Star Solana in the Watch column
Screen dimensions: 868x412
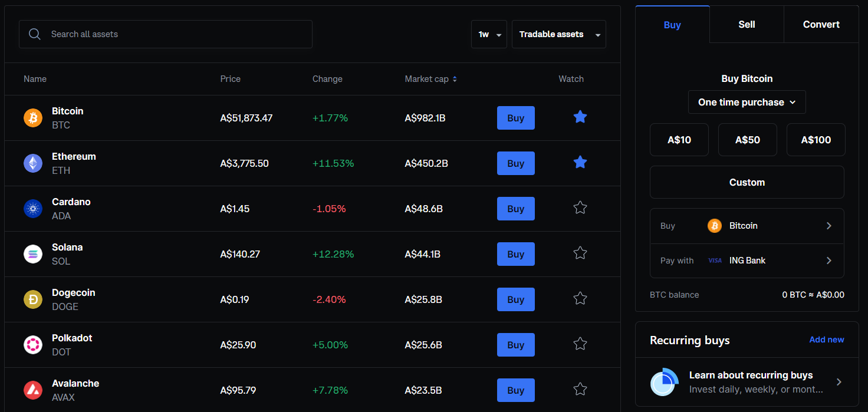(580, 253)
